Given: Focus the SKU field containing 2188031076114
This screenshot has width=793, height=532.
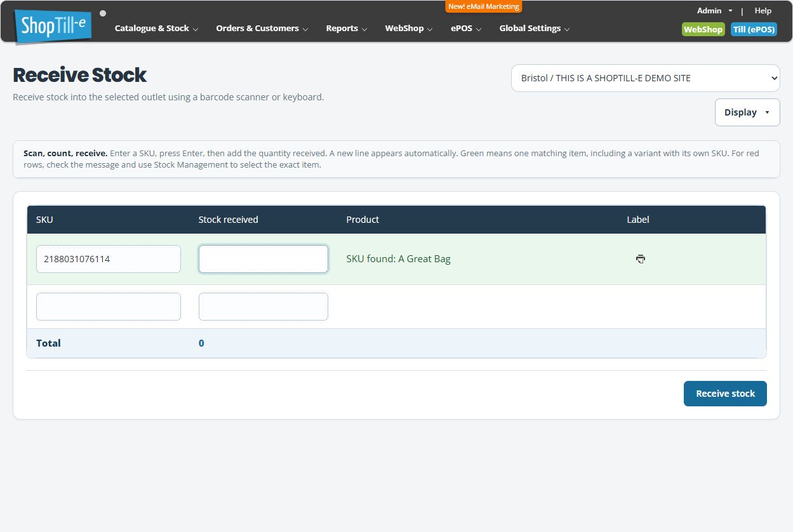Looking at the screenshot, I should tap(109, 259).
